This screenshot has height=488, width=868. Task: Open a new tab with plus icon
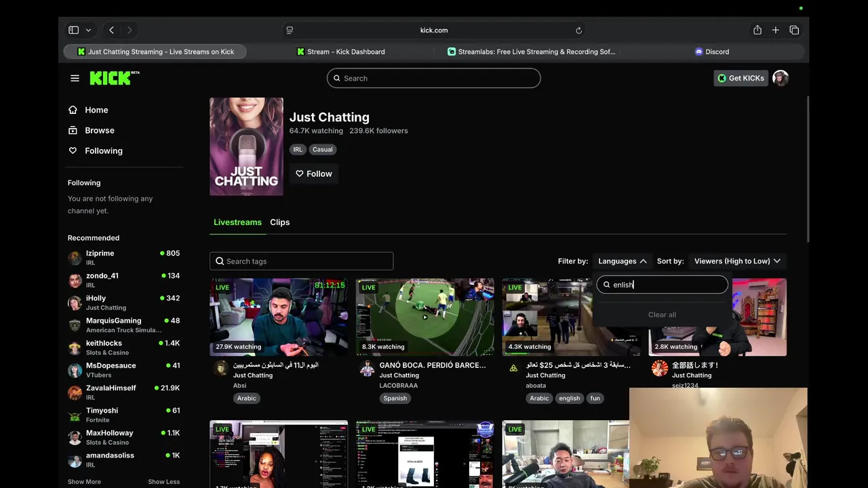click(x=775, y=30)
